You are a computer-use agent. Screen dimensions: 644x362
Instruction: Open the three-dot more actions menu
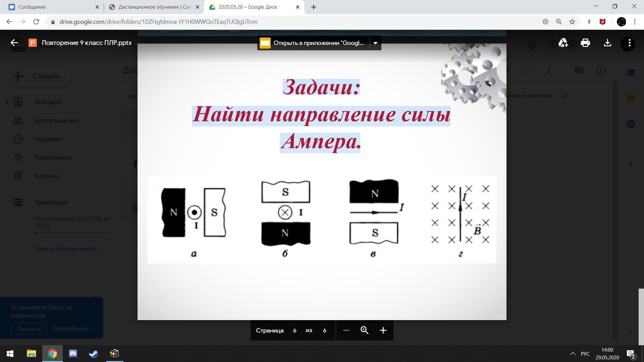tap(630, 43)
